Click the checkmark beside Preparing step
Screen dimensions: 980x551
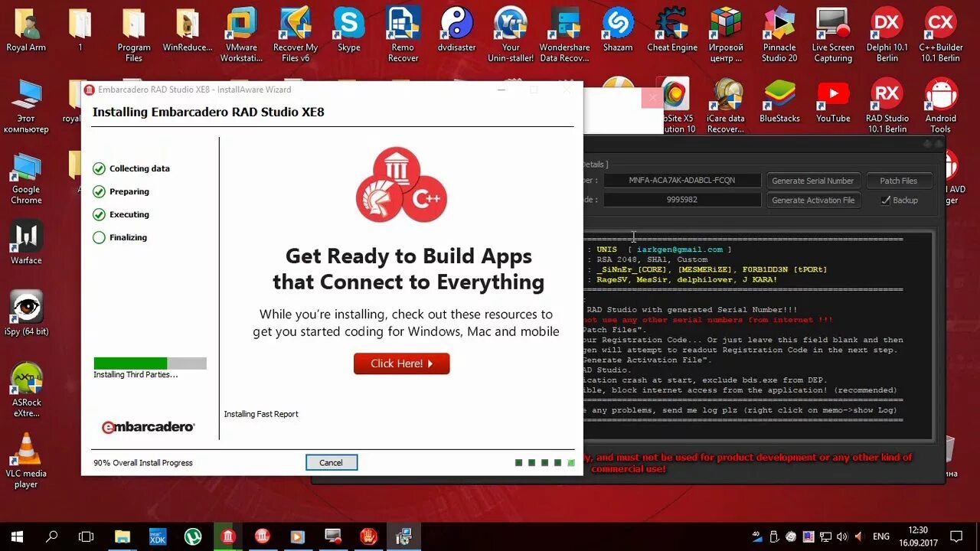(99, 191)
